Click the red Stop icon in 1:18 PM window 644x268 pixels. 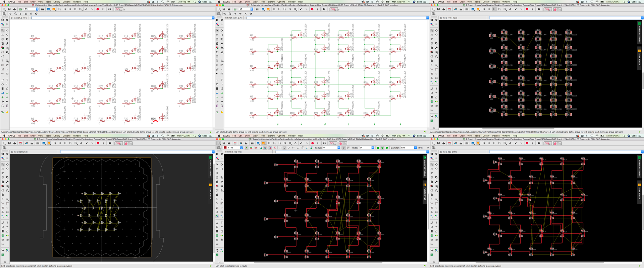[98, 9]
